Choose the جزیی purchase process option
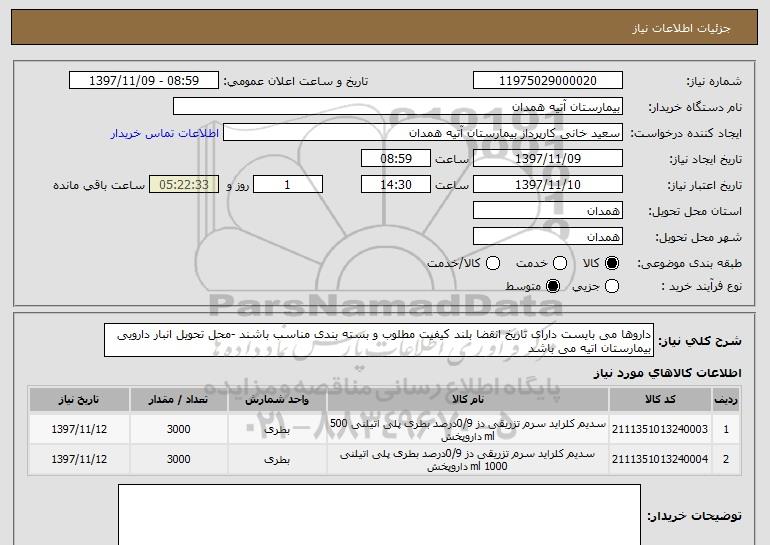 click(x=612, y=286)
